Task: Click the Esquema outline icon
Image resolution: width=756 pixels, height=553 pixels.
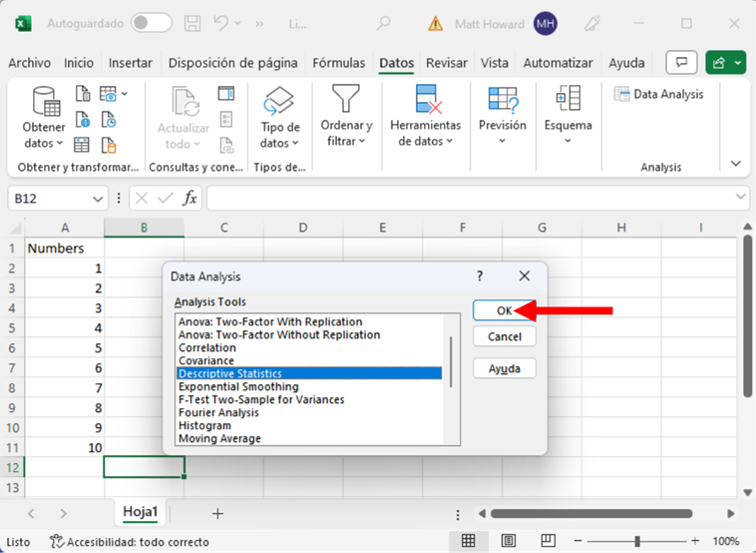Action: pos(567,100)
